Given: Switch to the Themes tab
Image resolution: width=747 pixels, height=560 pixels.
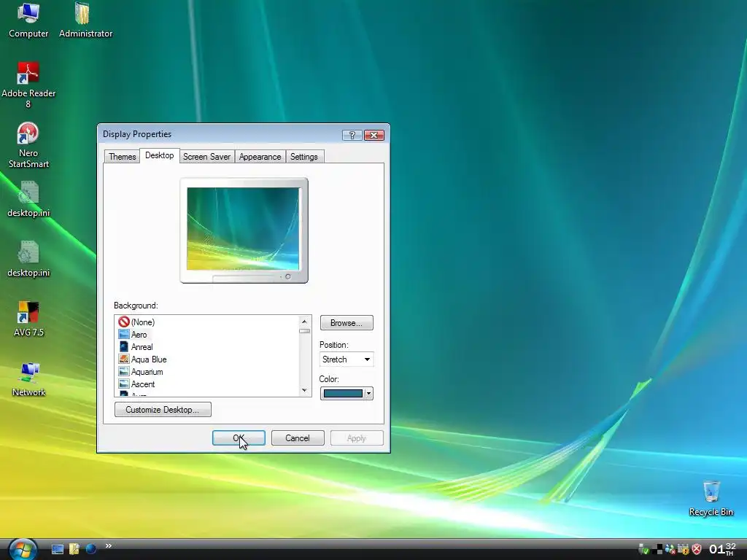Looking at the screenshot, I should pos(122,157).
